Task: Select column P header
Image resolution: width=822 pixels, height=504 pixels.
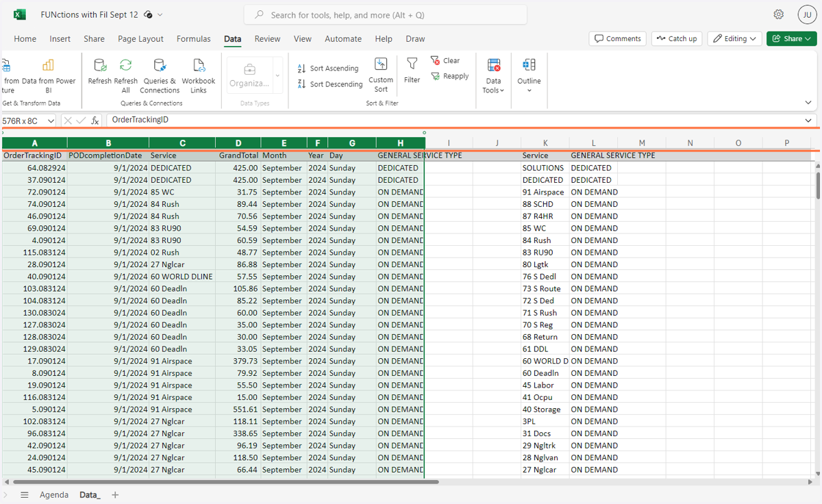Action: (787, 143)
